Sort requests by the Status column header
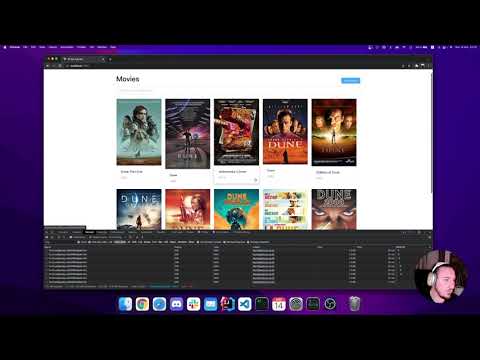480x360 pixels. tap(178, 247)
